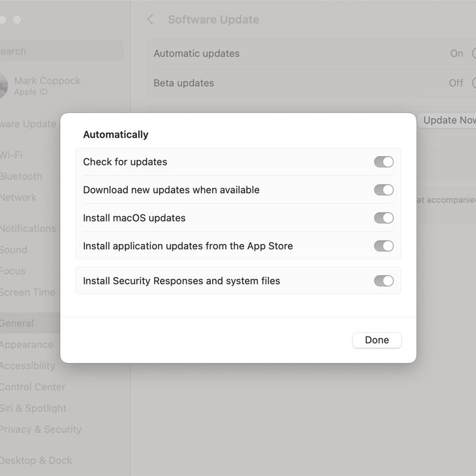Select Wi-Fi in the sidebar
476x476 pixels.
[11, 155]
